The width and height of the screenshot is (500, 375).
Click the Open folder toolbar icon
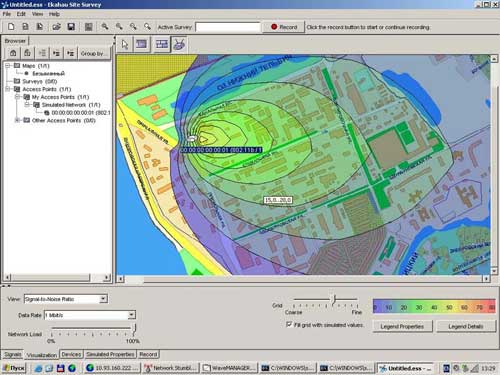tap(56, 27)
